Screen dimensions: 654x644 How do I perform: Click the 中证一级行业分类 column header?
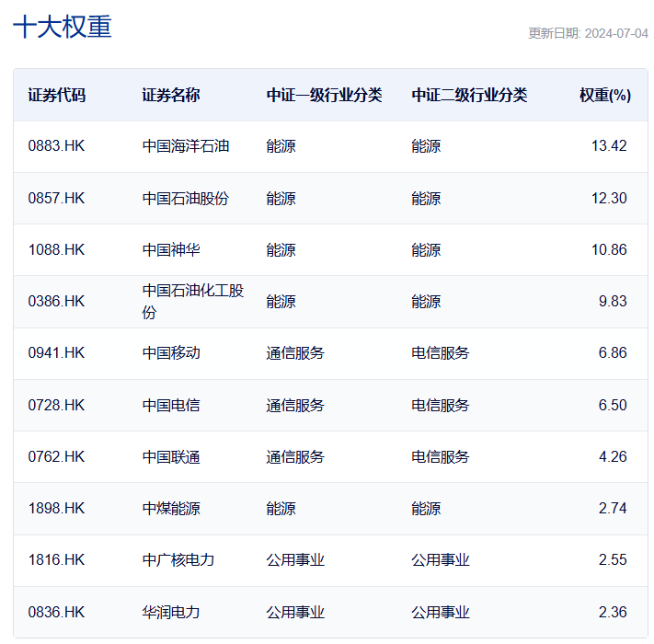(324, 95)
